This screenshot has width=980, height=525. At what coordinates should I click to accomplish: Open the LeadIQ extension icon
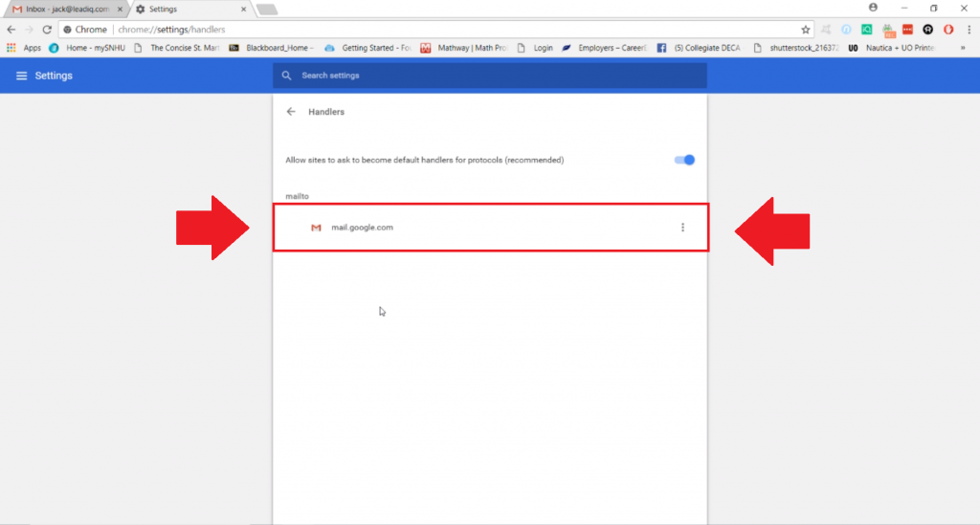click(867, 30)
